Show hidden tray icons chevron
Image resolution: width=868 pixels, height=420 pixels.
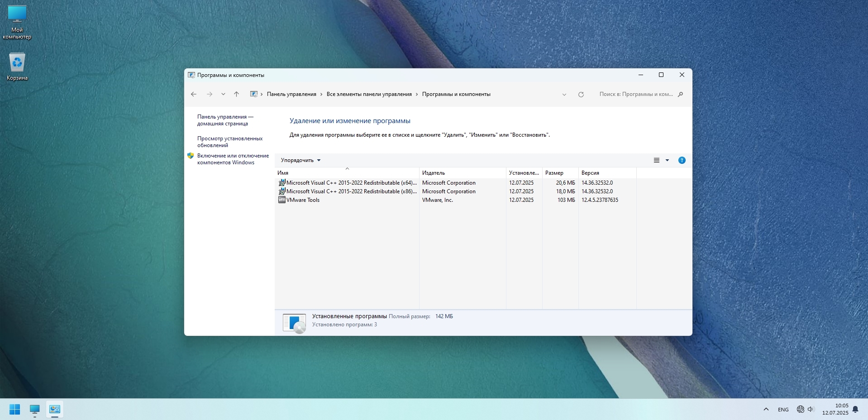pos(766,409)
